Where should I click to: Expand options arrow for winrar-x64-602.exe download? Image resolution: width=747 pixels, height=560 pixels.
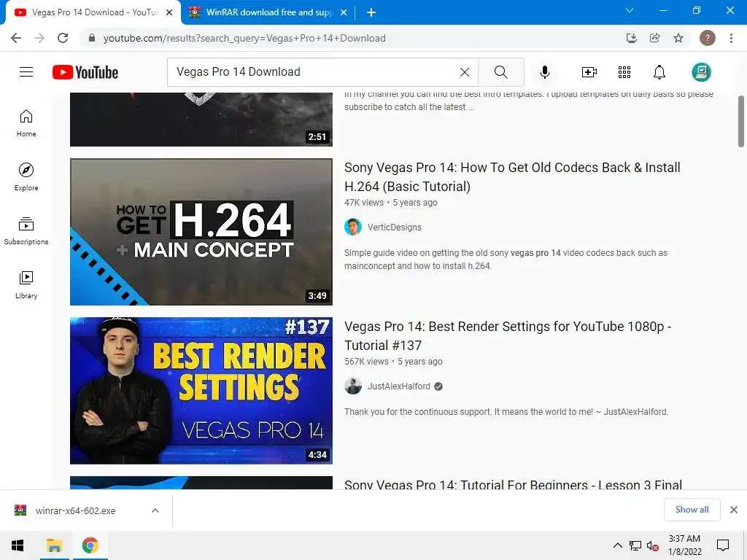(x=155, y=510)
